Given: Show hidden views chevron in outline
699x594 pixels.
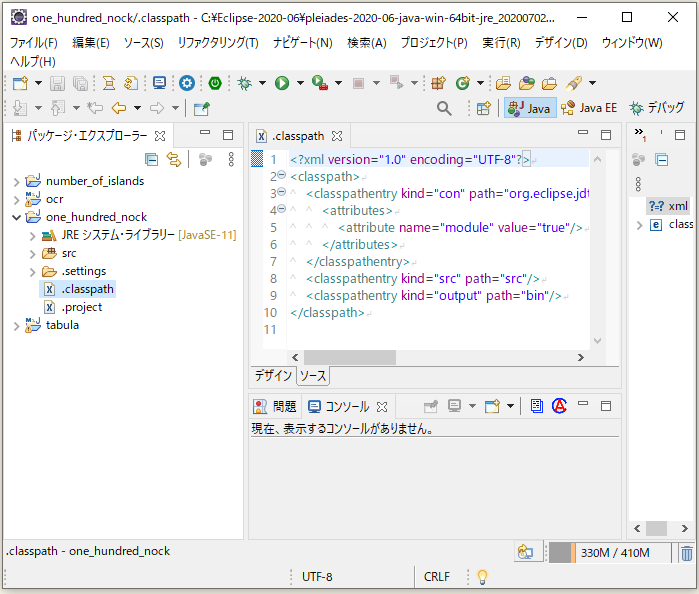Looking at the screenshot, I should [x=640, y=133].
